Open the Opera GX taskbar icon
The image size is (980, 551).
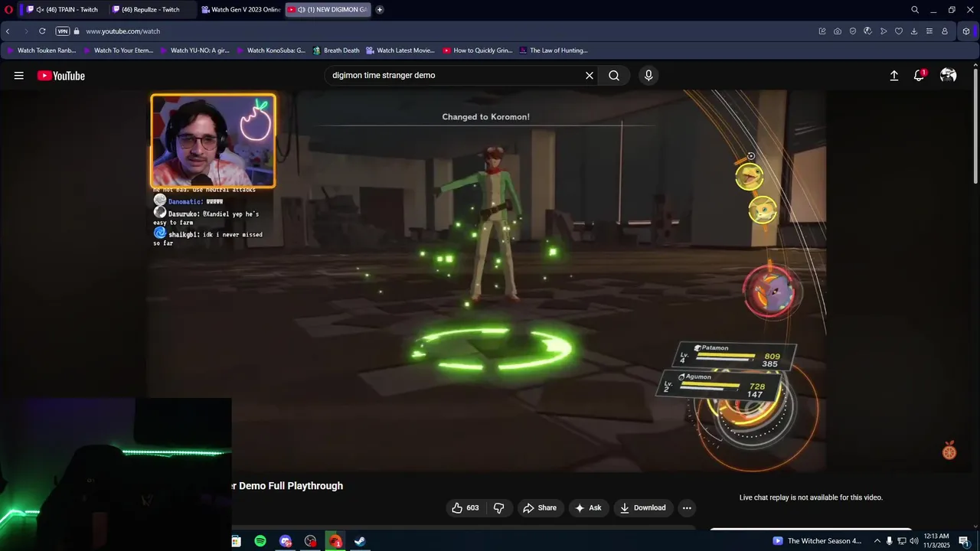coord(335,541)
